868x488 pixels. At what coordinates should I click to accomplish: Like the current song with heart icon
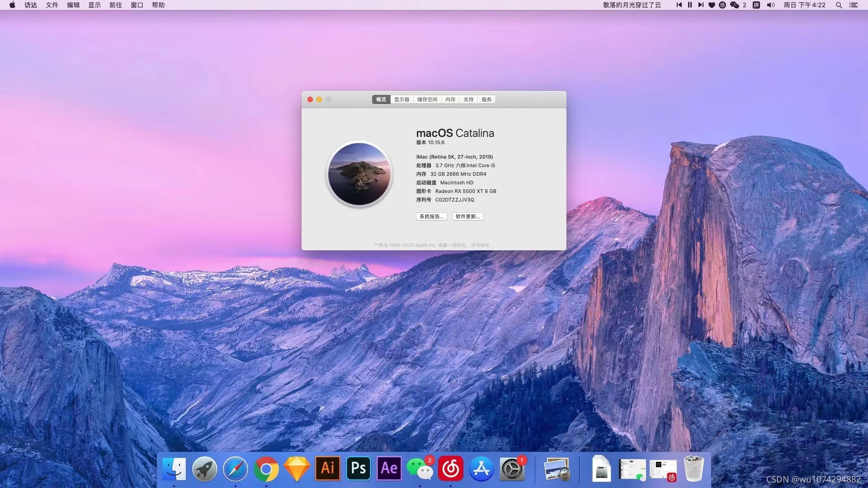(x=712, y=5)
